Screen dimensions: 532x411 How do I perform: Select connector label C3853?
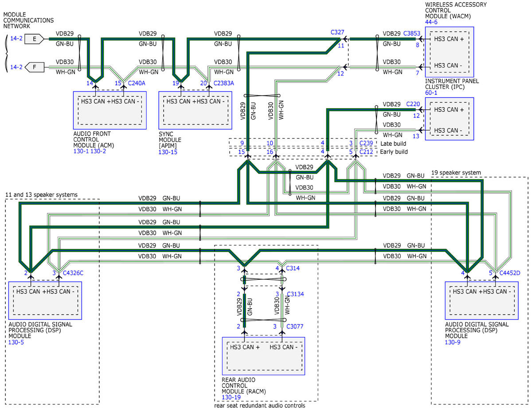(x=411, y=33)
